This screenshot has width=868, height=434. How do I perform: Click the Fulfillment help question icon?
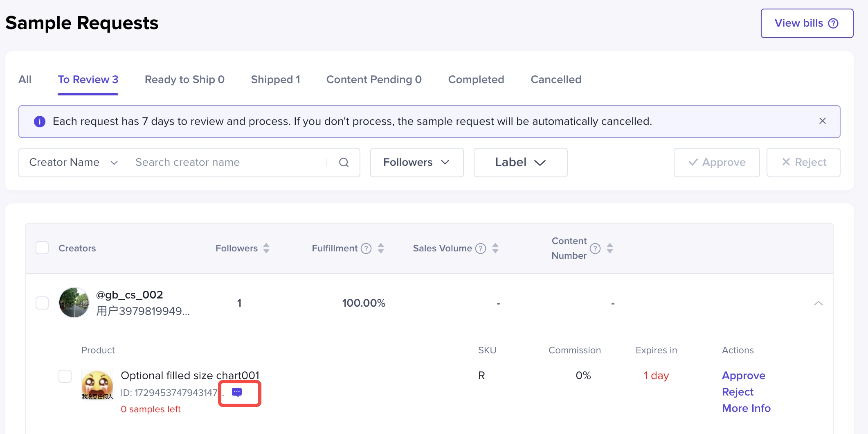[366, 249]
